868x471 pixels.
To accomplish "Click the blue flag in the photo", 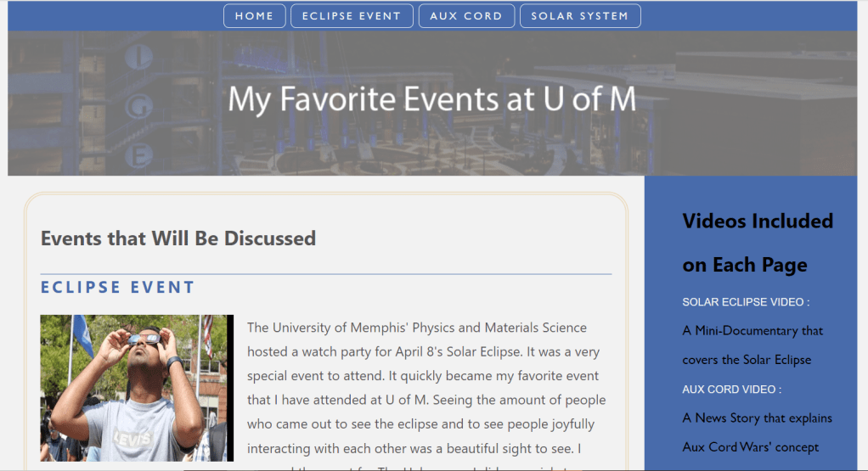I will 82,335.
